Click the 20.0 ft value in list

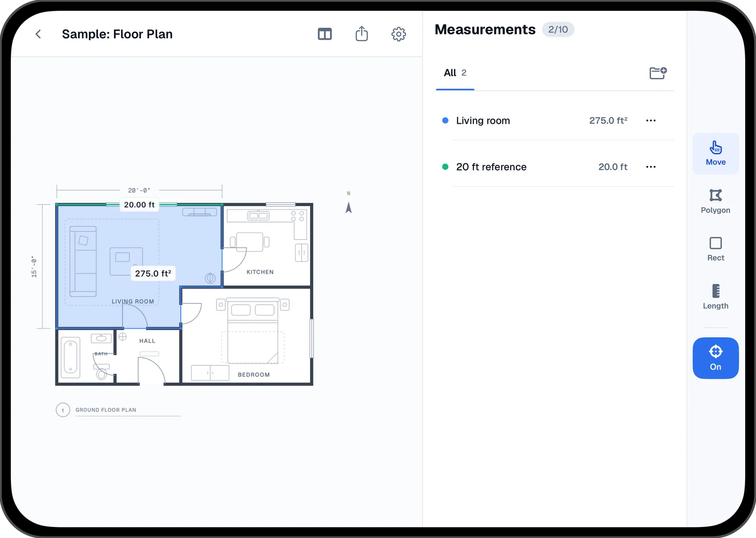[x=613, y=167]
